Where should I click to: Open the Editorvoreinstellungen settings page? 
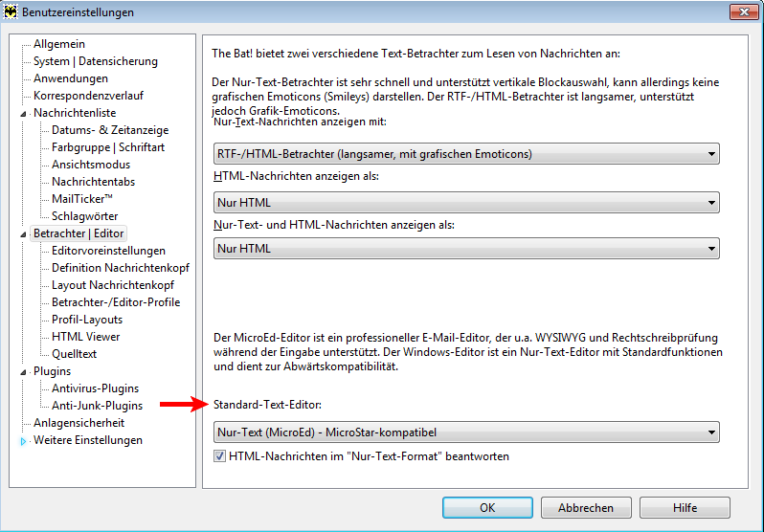(x=108, y=251)
